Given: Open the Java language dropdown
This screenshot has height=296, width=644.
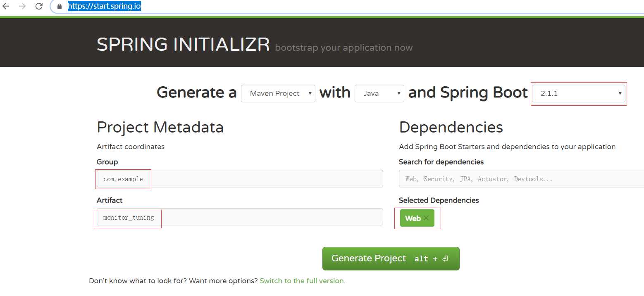Looking at the screenshot, I should point(379,93).
